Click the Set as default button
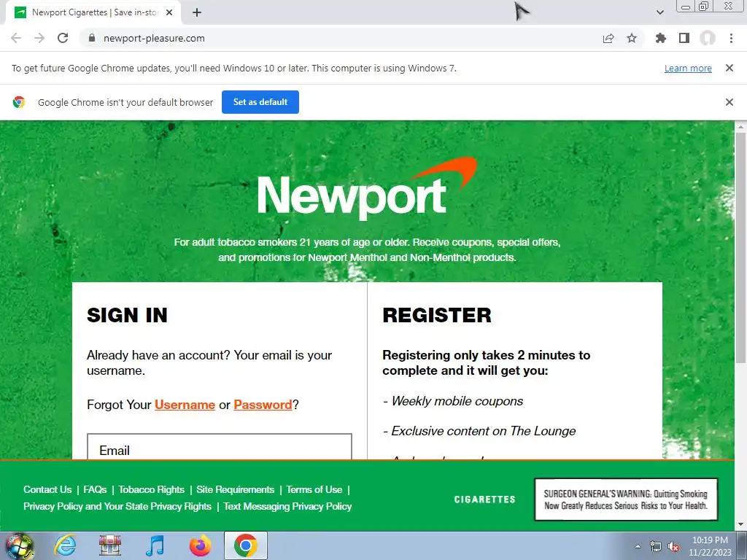747x560 pixels. (260, 102)
